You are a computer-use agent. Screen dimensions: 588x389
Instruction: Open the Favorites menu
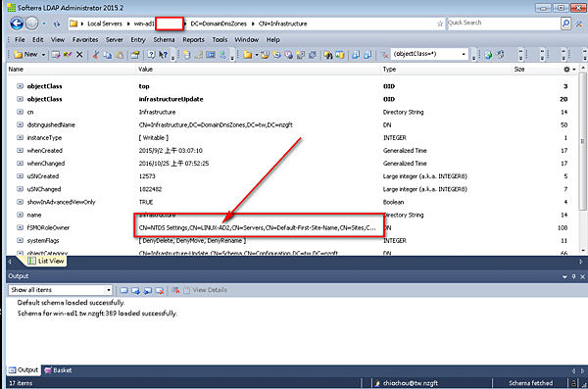coord(85,39)
